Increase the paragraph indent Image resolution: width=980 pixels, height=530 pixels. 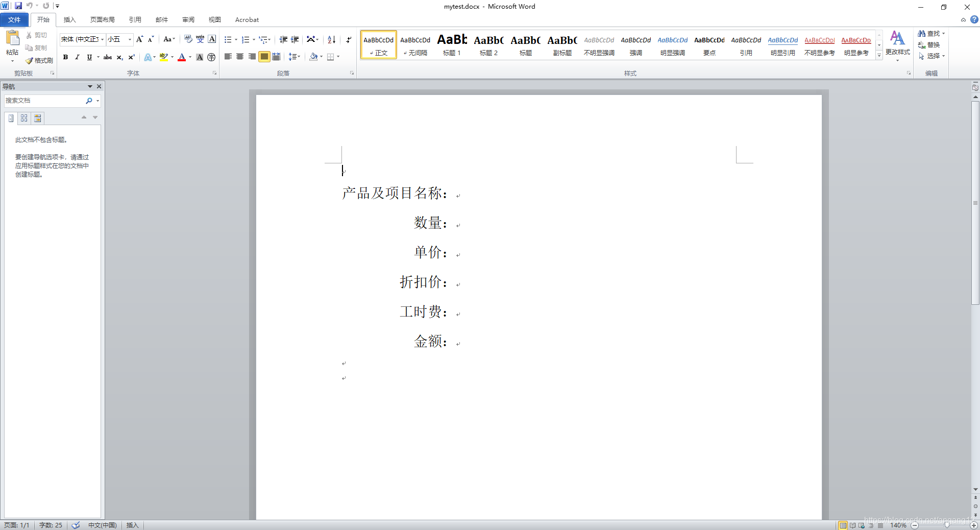click(295, 39)
